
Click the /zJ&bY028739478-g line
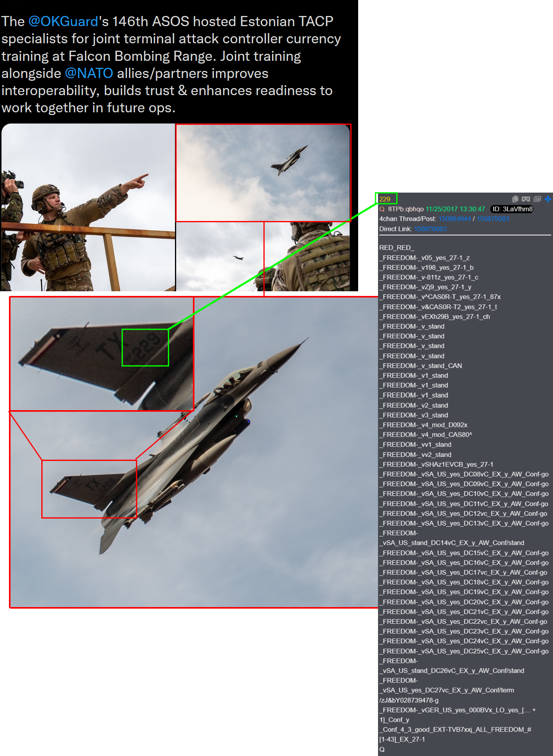[x=409, y=700]
